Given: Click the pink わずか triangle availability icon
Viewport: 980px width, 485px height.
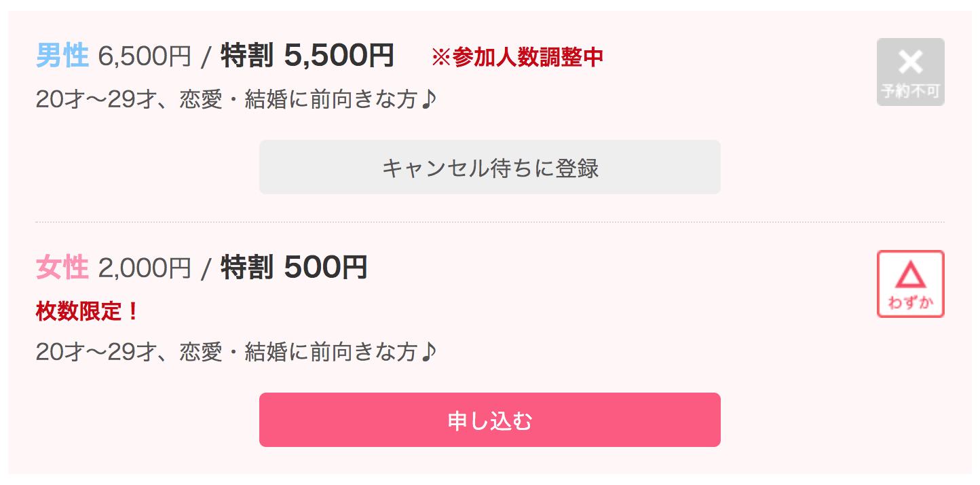Looking at the screenshot, I should [910, 284].
